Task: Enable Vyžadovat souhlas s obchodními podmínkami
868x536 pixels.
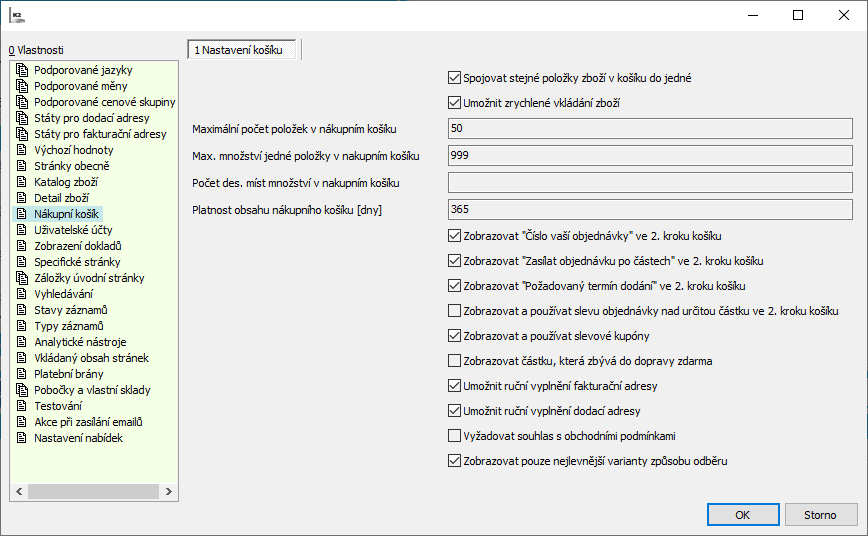Action: (x=454, y=436)
